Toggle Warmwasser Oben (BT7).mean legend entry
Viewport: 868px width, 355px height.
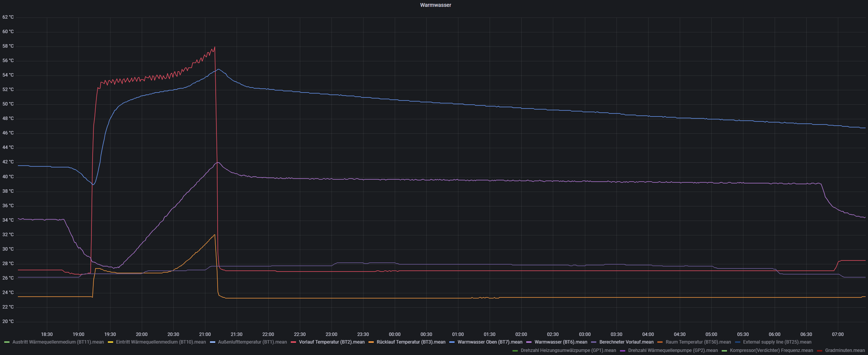490,342
